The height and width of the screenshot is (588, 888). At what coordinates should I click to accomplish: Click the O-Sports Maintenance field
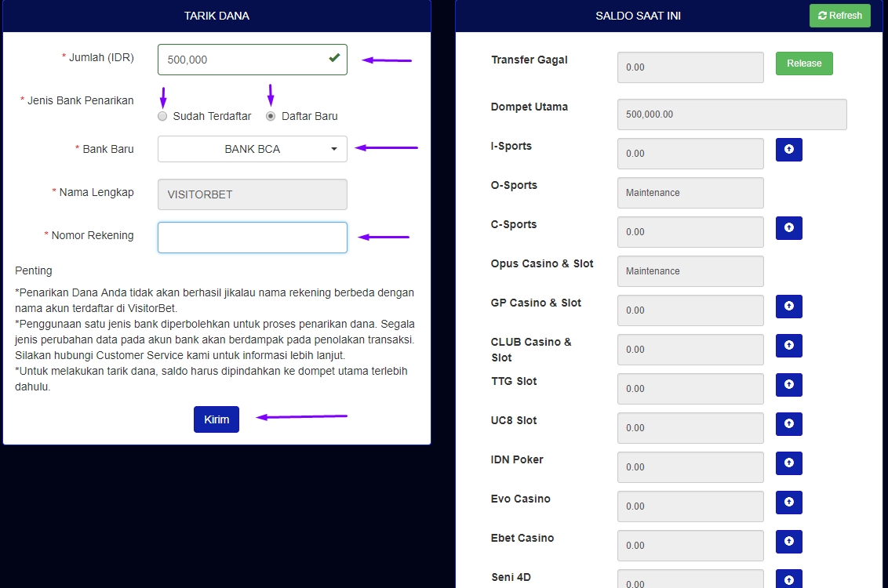(x=690, y=193)
